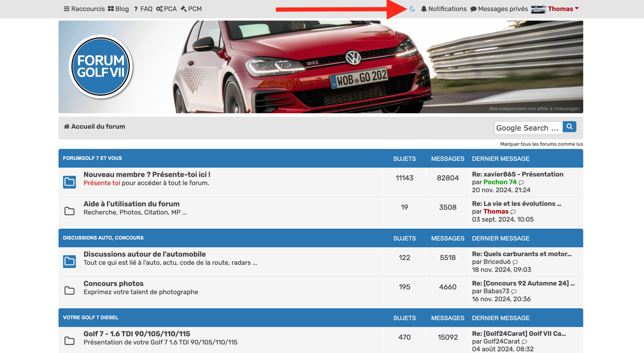Image resolution: width=644 pixels, height=353 pixels.
Task: Click date 20 nov. 2024, 21:24
Action: pos(501,190)
